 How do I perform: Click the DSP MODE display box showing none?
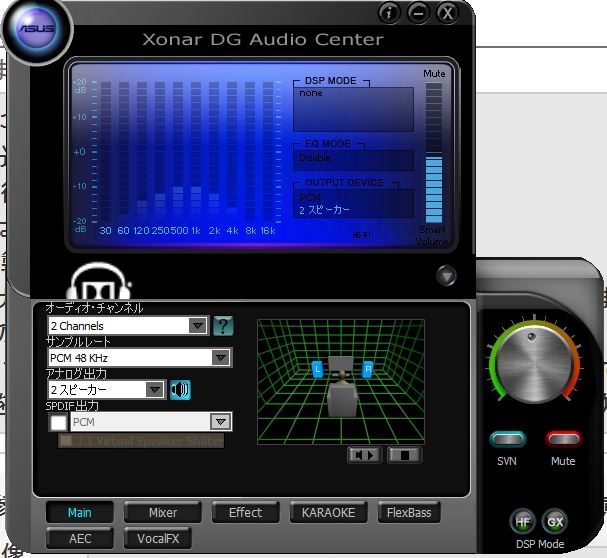tap(353, 109)
